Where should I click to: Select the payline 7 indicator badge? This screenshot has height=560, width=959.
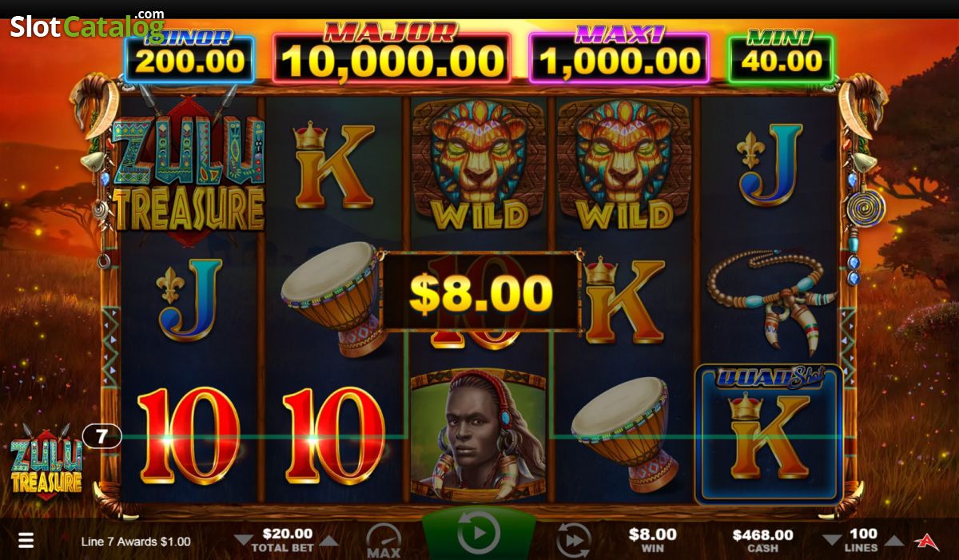point(101,436)
